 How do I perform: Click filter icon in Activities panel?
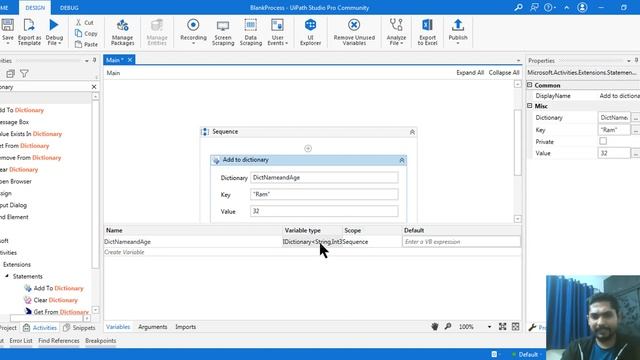(24, 73)
